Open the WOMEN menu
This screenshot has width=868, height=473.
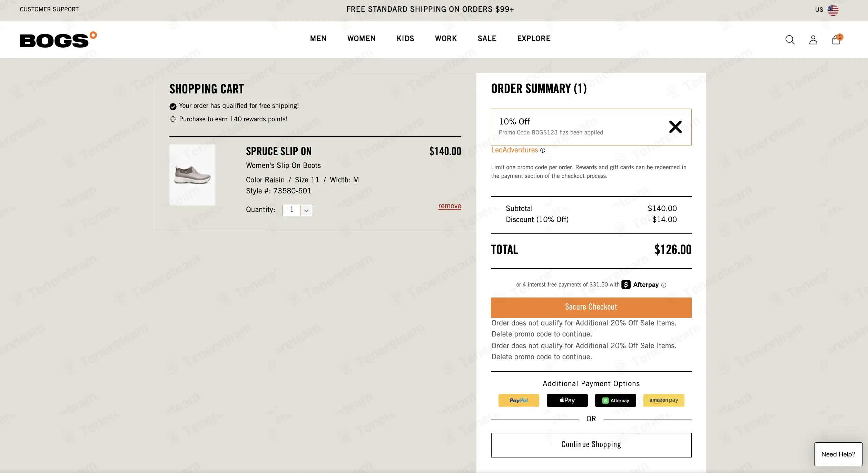[x=361, y=39]
